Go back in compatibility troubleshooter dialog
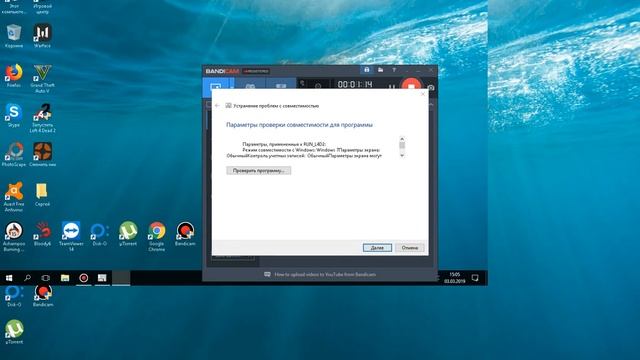The image size is (640, 360). point(217,106)
